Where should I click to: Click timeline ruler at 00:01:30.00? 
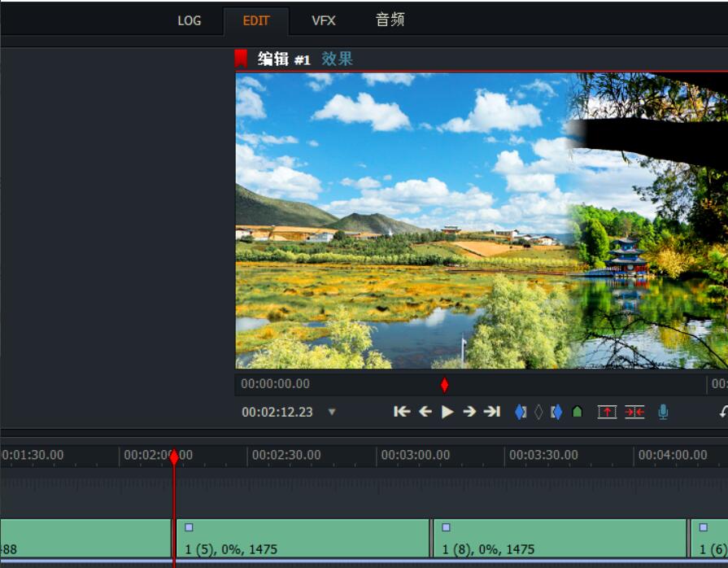point(32,455)
